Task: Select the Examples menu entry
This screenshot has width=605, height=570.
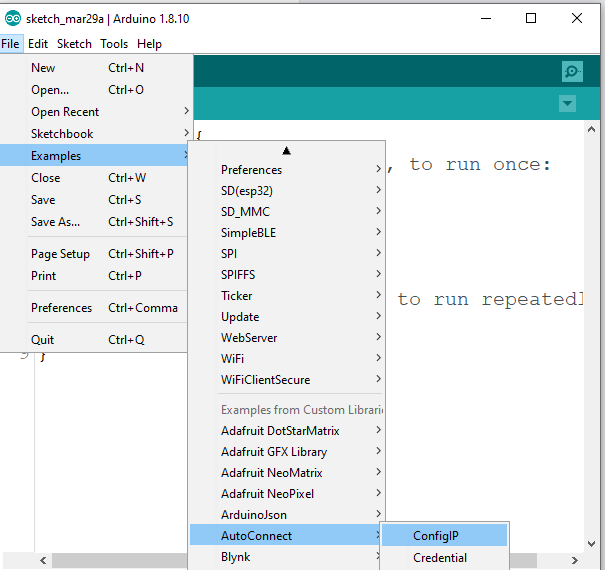Action: [94, 156]
